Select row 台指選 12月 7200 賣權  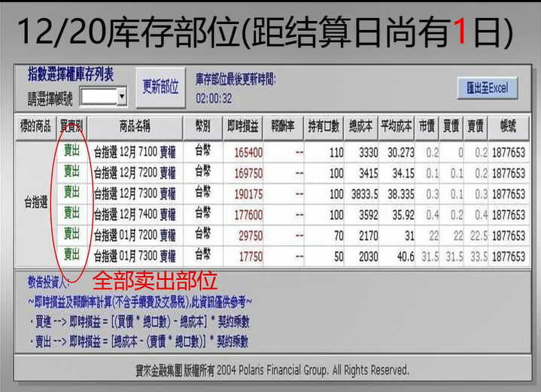coord(293,173)
